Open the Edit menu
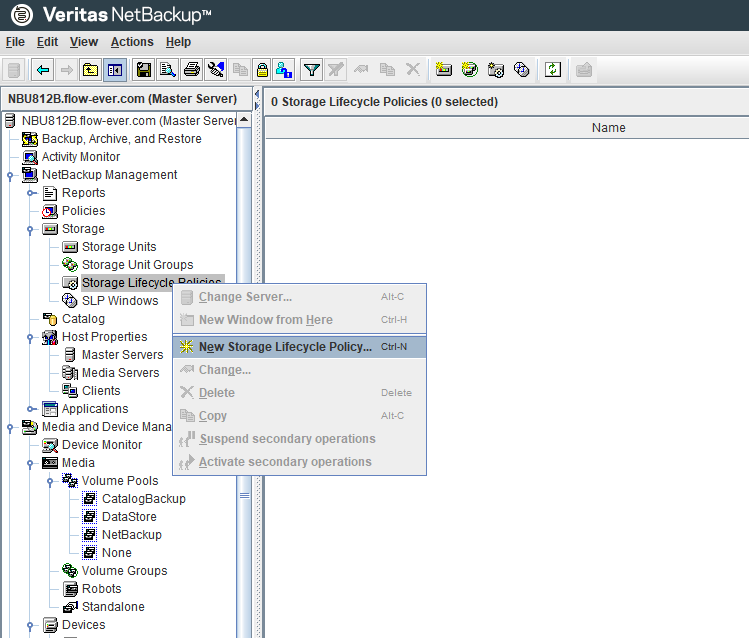749x638 pixels. pos(47,42)
